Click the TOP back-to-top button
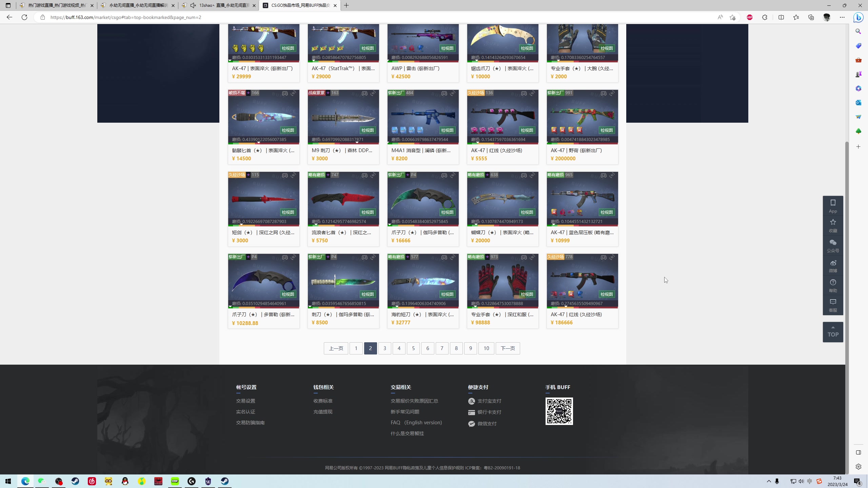Image resolution: width=868 pixels, height=488 pixels. tap(833, 332)
